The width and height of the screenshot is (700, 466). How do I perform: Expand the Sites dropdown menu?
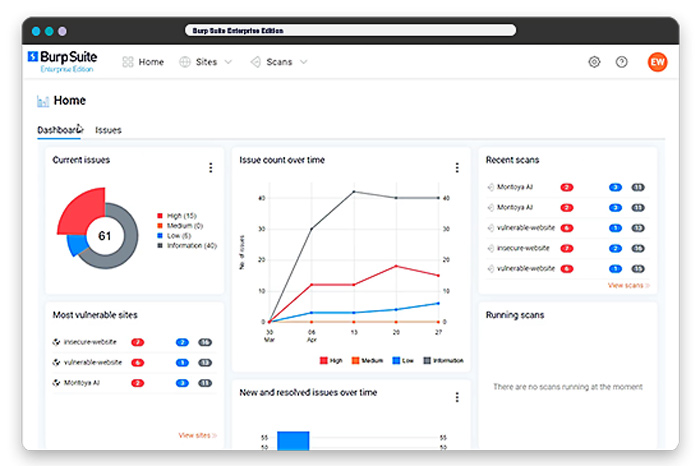(x=206, y=62)
